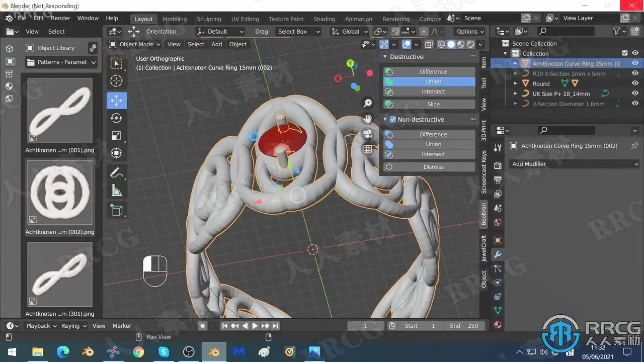Select the Annotate tool

click(116, 172)
